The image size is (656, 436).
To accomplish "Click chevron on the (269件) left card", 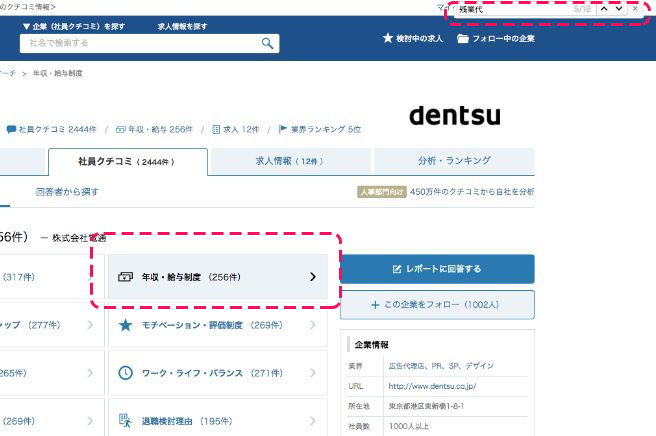I will (x=90, y=421).
